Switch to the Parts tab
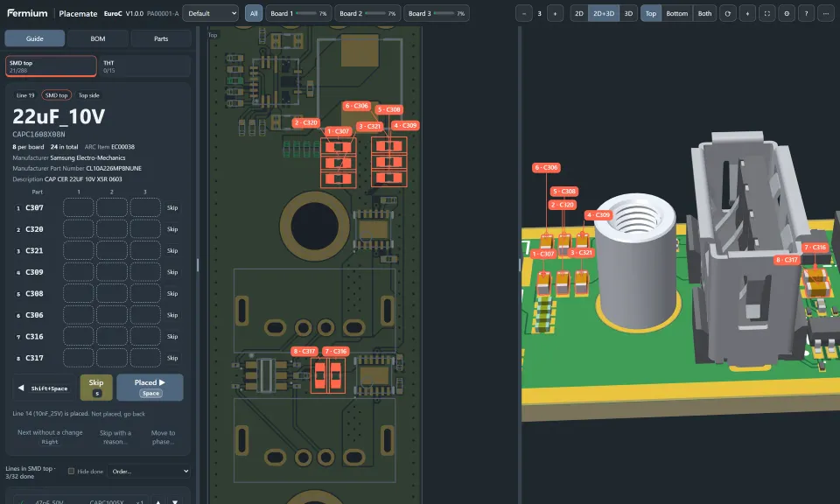The height and width of the screenshot is (504, 840). point(161,38)
